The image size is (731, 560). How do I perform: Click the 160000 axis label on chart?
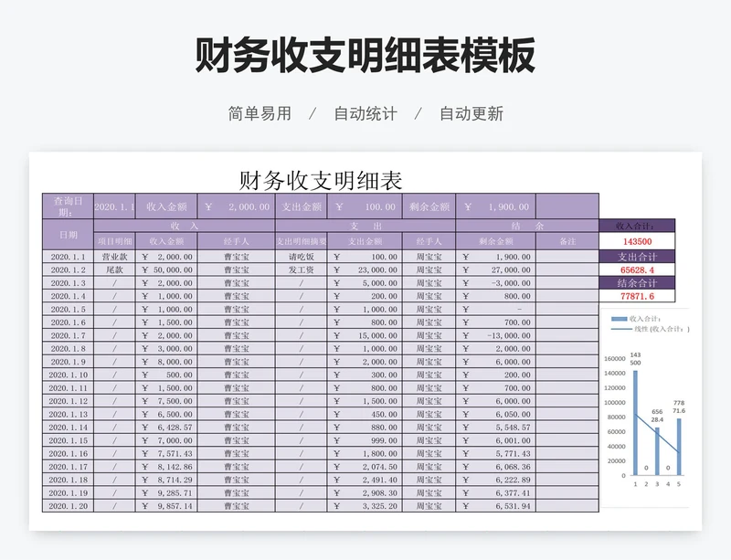coord(614,359)
